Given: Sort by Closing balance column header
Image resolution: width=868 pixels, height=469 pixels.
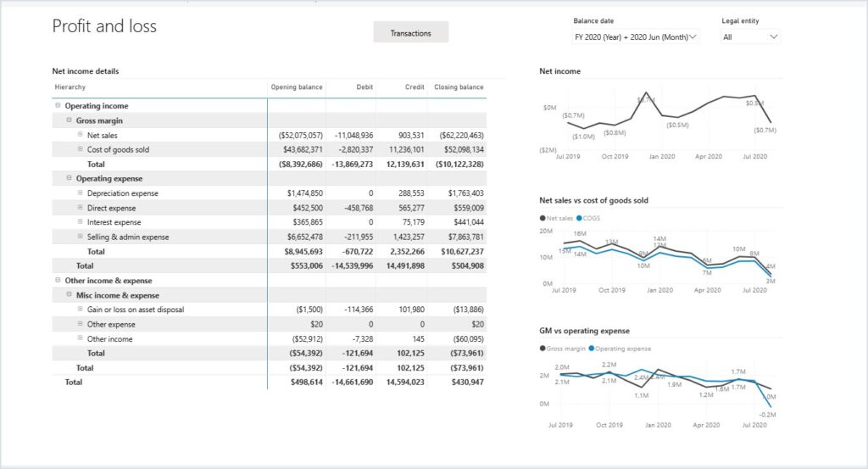Looking at the screenshot, I should point(459,87).
